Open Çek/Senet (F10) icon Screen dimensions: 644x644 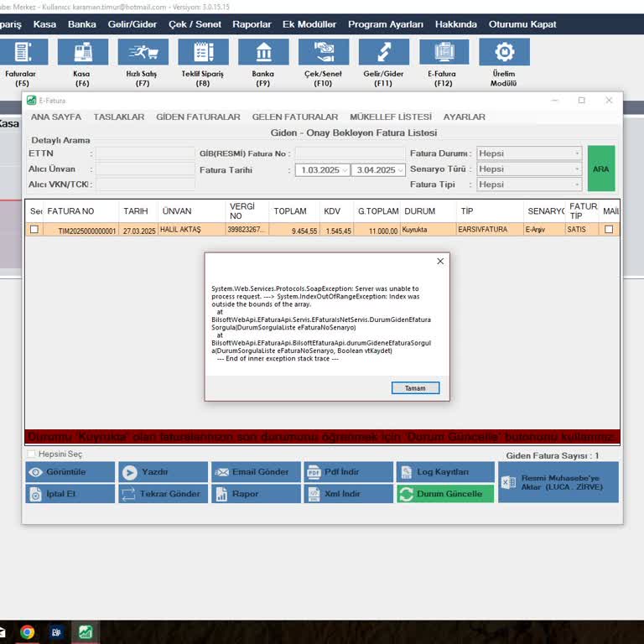tap(324, 52)
